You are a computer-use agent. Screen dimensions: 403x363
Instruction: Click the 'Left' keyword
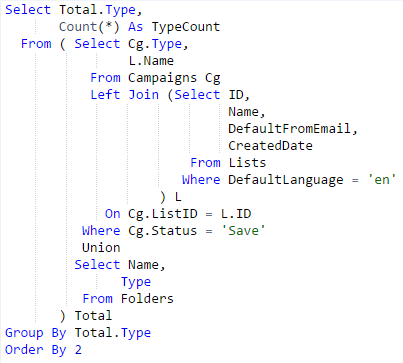[x=105, y=95]
